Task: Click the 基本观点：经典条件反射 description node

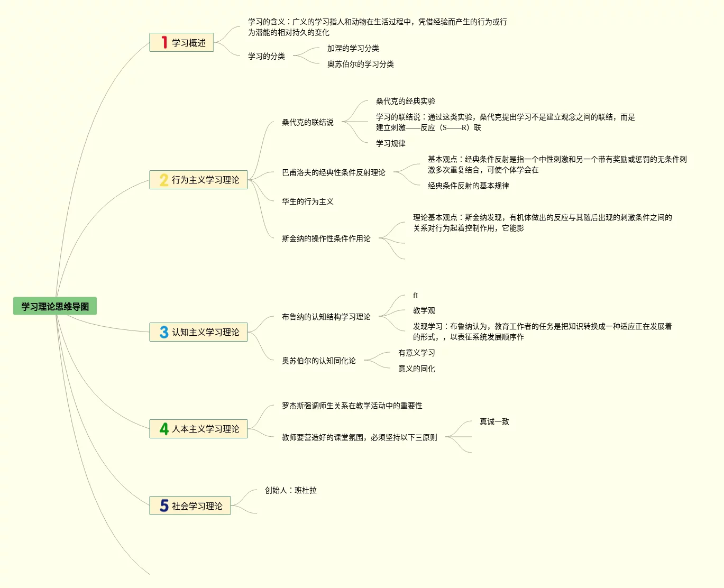Action: [x=557, y=164]
